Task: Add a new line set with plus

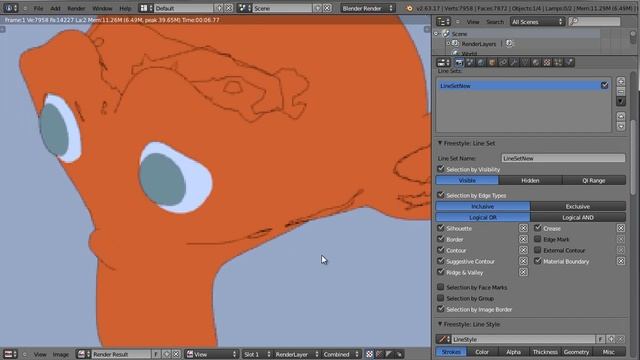Action: pos(621,81)
